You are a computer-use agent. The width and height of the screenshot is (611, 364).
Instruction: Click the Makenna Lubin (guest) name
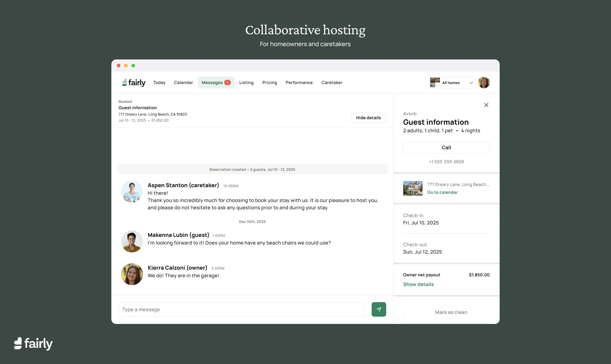pyautogui.click(x=178, y=235)
